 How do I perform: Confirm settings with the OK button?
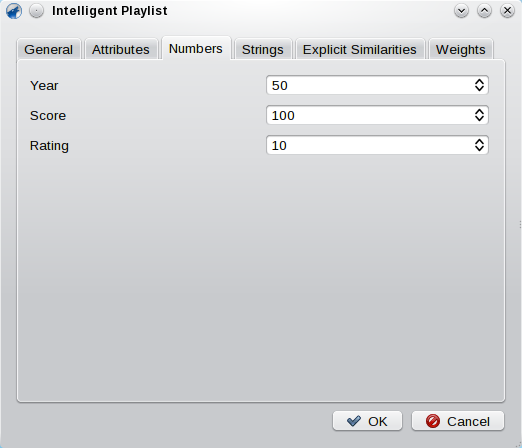coord(367,421)
